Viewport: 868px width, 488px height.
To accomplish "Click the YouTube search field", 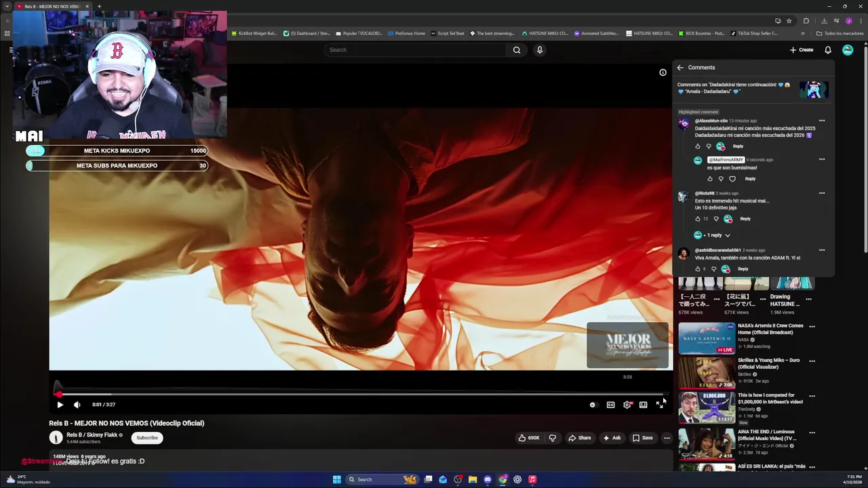I will [415, 49].
